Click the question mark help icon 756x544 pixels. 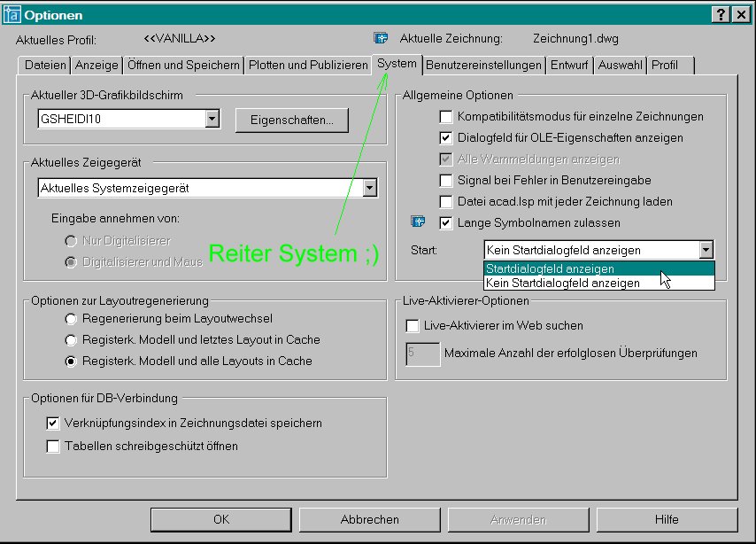click(x=721, y=15)
